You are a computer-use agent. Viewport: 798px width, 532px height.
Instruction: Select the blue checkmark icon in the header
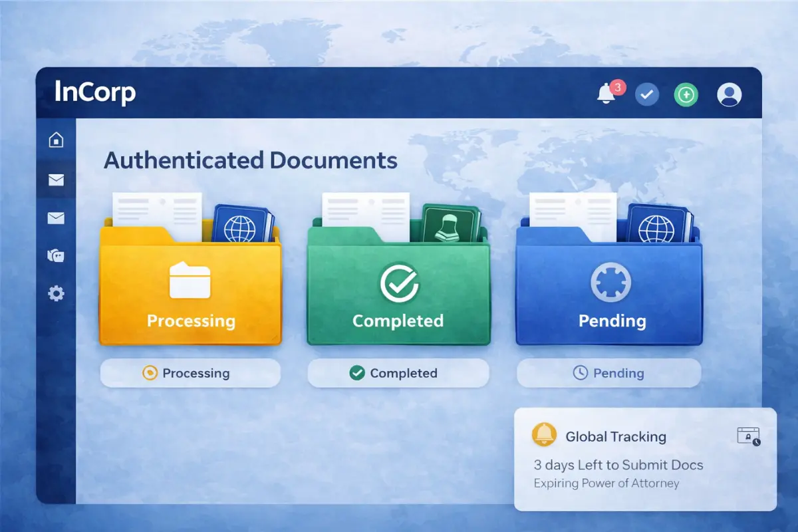(x=646, y=94)
